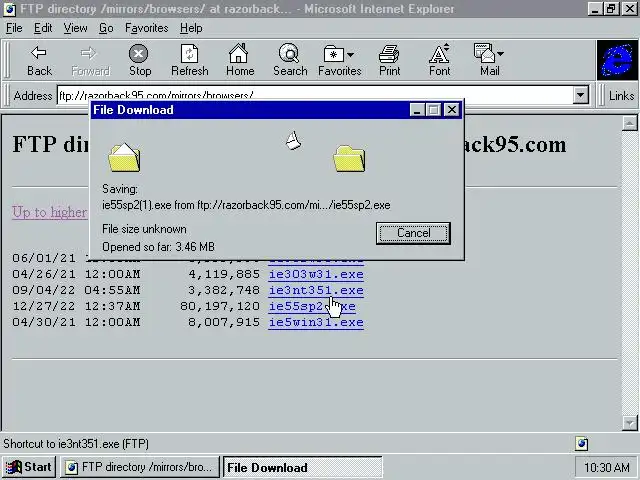The height and width of the screenshot is (480, 640).
Task: Minimize the File Download dialog
Action: 417,110
